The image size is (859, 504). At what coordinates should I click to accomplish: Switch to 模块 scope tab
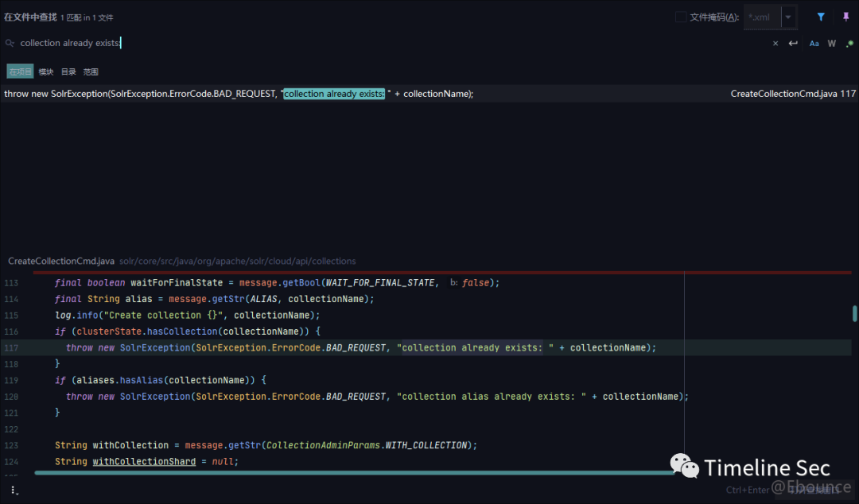point(46,72)
